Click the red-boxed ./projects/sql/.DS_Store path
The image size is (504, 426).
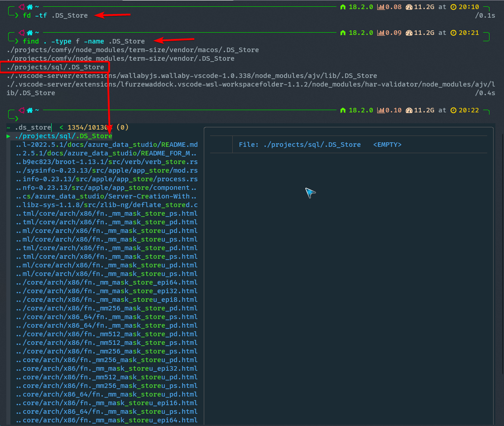coord(54,67)
